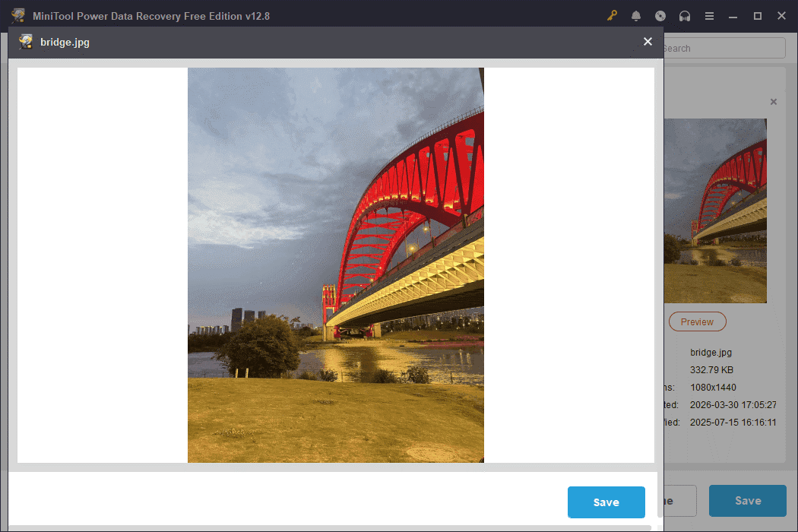Click the bootable media disc icon
Viewport: 798px width, 532px height.
(660, 15)
